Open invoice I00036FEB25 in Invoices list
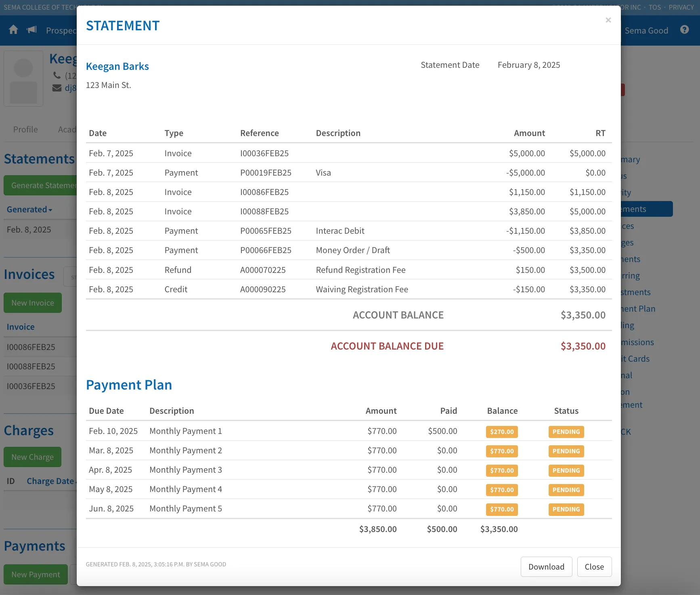Screen dimensions: 700x595 tap(31, 386)
